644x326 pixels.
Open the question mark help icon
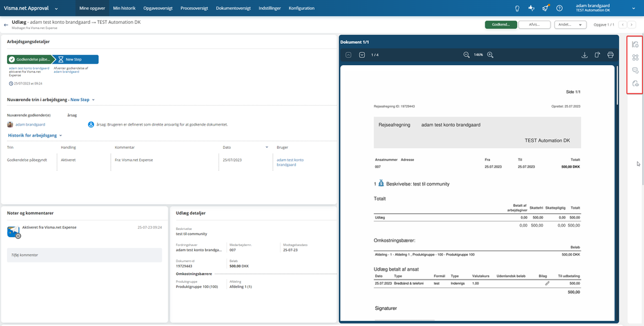(x=560, y=8)
